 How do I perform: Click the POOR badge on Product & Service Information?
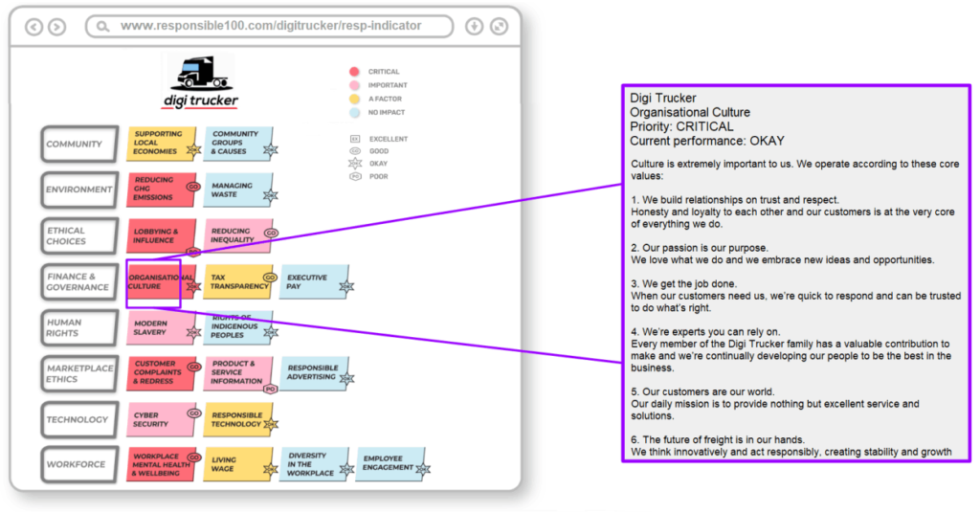pyautogui.click(x=270, y=389)
